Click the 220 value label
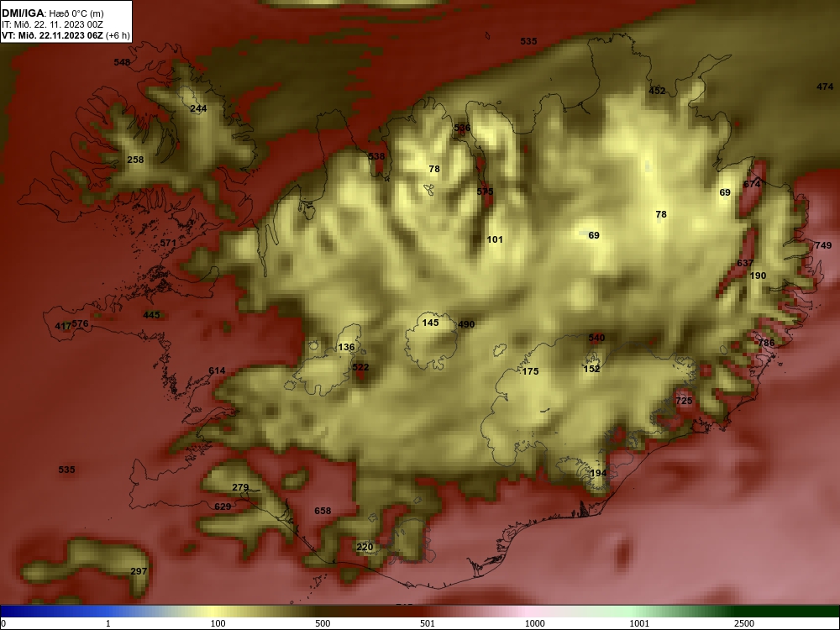The height and width of the screenshot is (630, 840). click(x=365, y=547)
